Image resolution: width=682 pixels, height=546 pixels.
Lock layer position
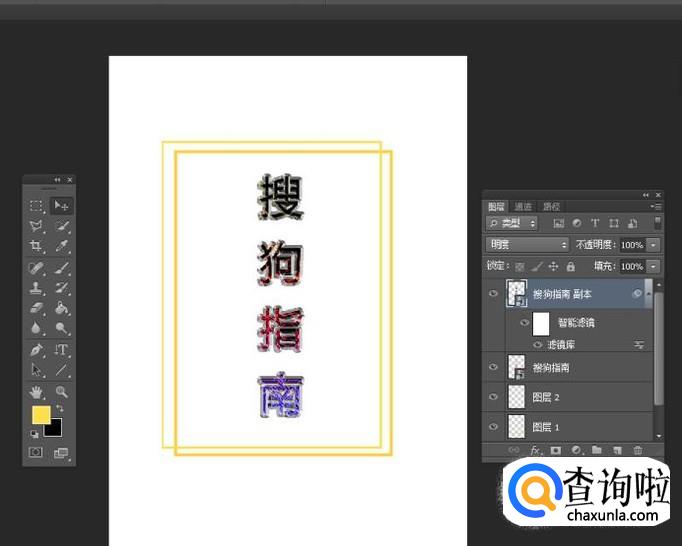553,266
